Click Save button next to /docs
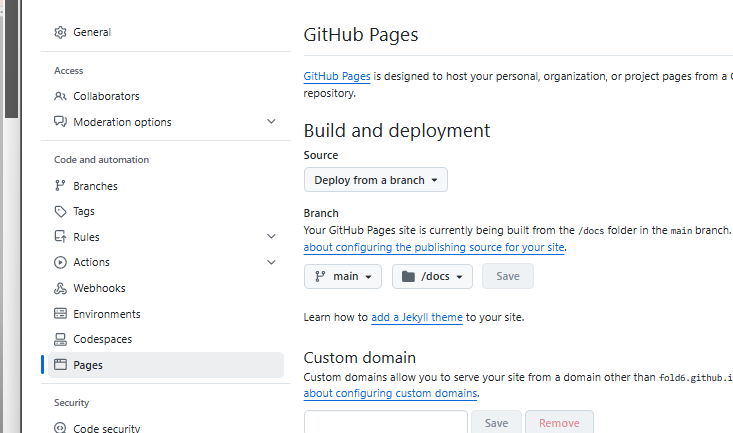The image size is (733, 433). 508,276
